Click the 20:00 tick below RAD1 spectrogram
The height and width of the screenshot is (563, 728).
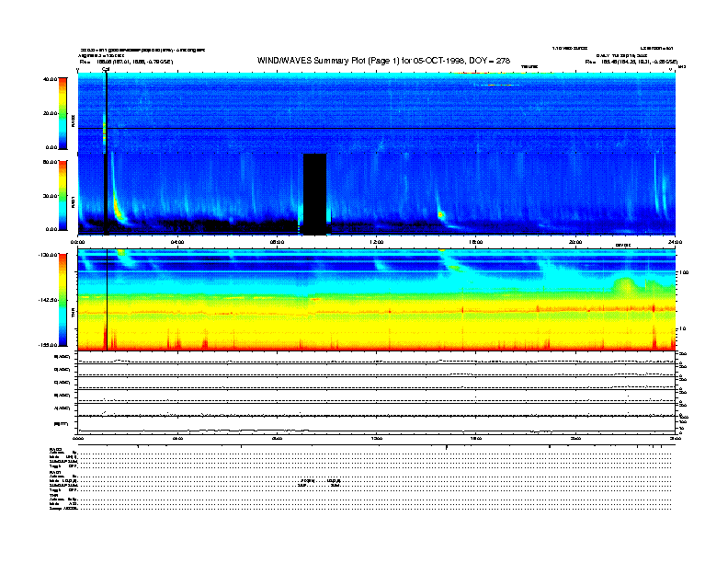[x=575, y=242]
